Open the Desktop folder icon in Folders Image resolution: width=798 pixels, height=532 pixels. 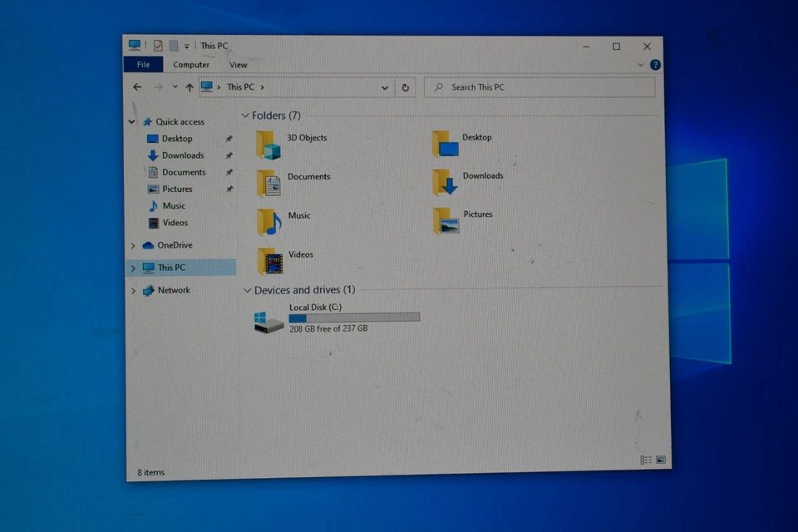click(x=446, y=144)
